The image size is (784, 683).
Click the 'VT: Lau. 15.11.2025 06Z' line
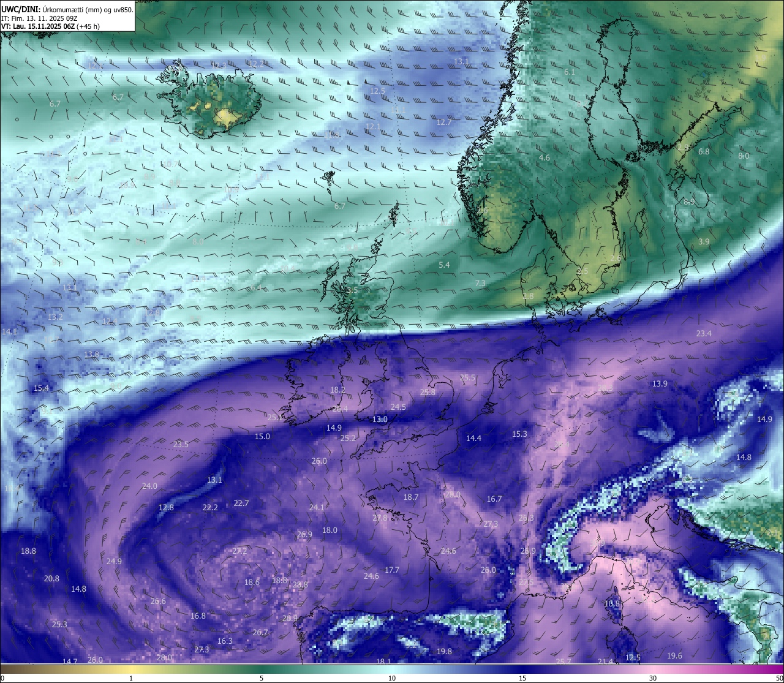coord(38,26)
